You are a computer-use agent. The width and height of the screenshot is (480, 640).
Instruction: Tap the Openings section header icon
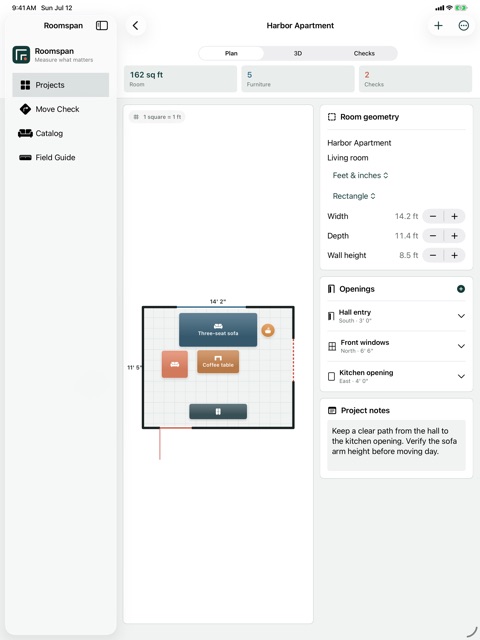click(331, 289)
